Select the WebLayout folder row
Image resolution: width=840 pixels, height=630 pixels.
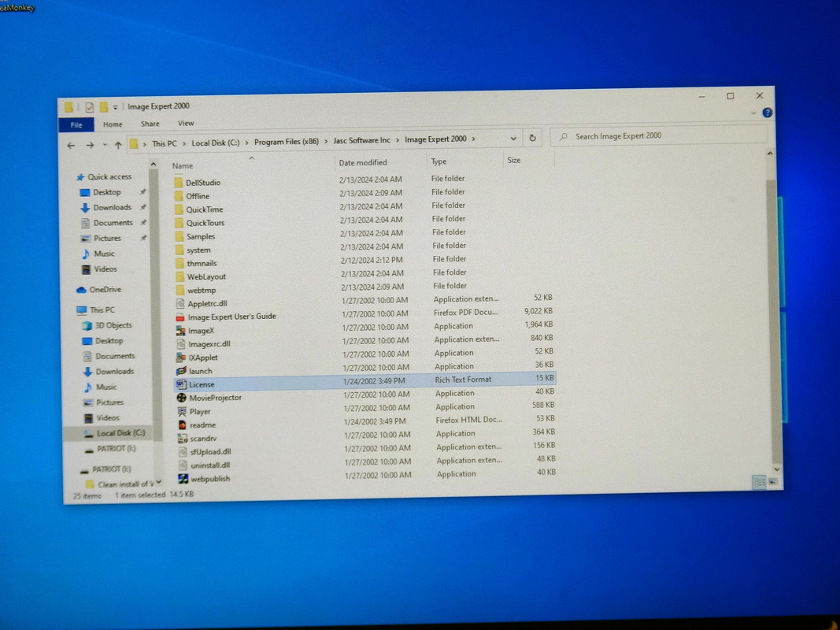coord(364,276)
